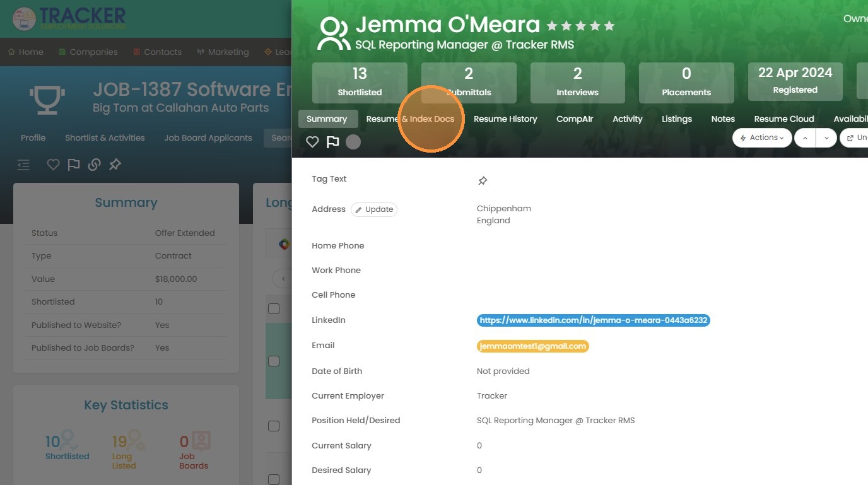Image resolution: width=868 pixels, height=485 pixels.
Task: Open the candidate Activity tab
Action: (x=628, y=119)
